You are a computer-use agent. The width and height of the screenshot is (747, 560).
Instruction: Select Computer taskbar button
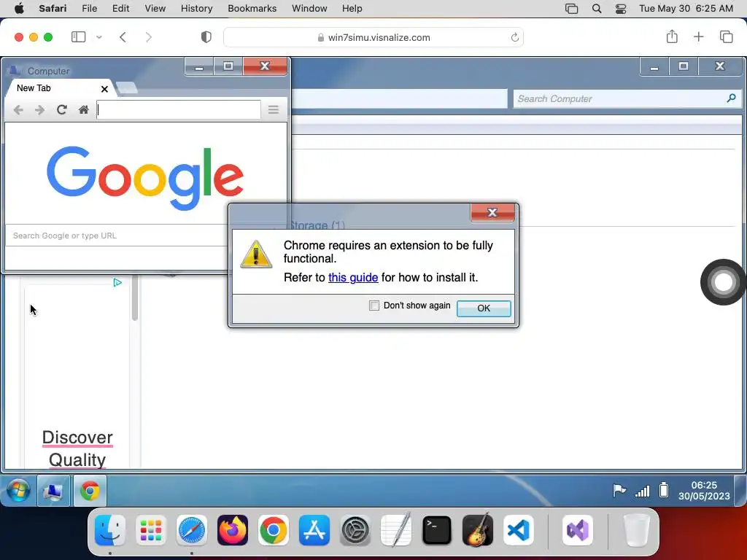(53, 491)
